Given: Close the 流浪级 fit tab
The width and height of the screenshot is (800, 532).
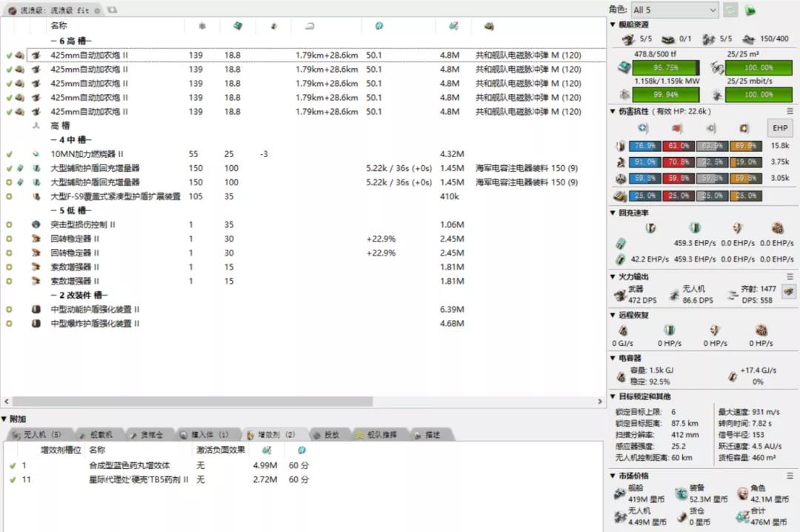Looking at the screenshot, I should point(97,10).
